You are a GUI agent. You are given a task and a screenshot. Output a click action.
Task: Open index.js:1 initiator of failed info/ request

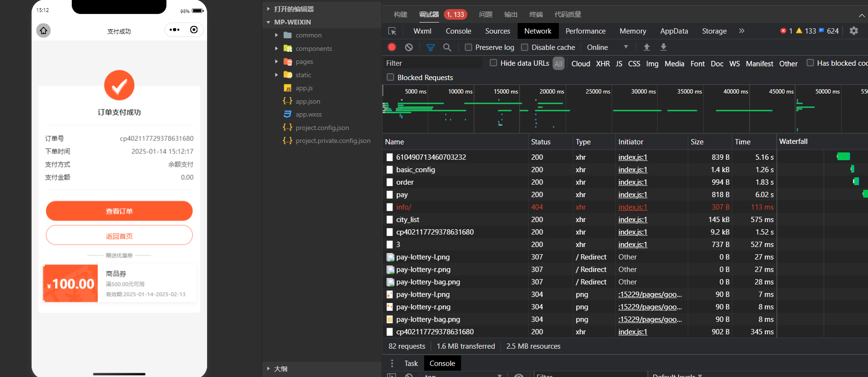(633, 207)
